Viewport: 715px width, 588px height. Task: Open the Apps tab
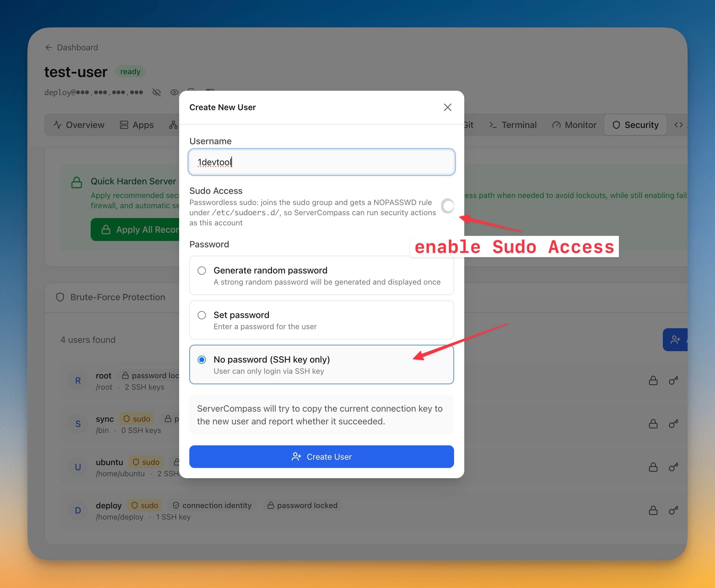(x=137, y=125)
